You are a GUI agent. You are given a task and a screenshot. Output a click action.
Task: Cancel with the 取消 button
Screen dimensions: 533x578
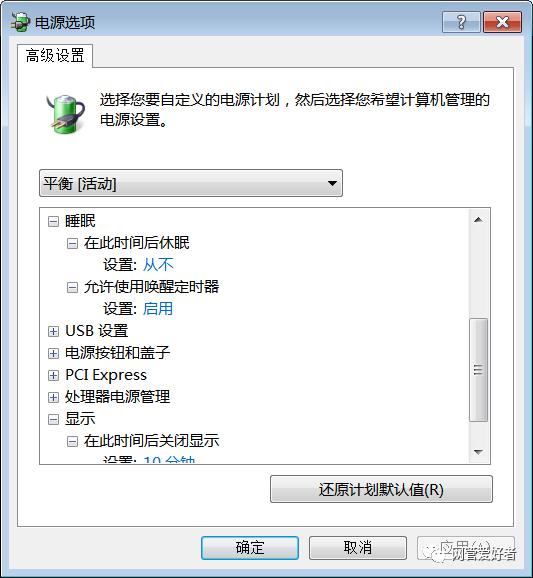358,548
